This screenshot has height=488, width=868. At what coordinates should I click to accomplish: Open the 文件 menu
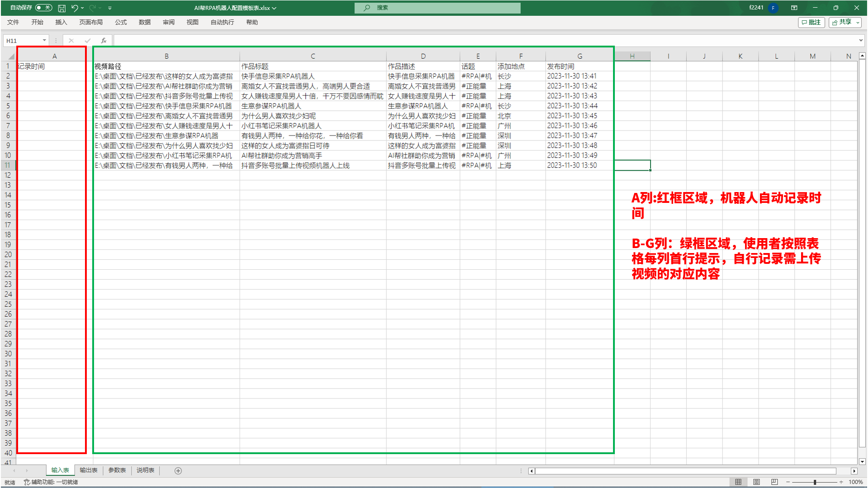click(13, 22)
